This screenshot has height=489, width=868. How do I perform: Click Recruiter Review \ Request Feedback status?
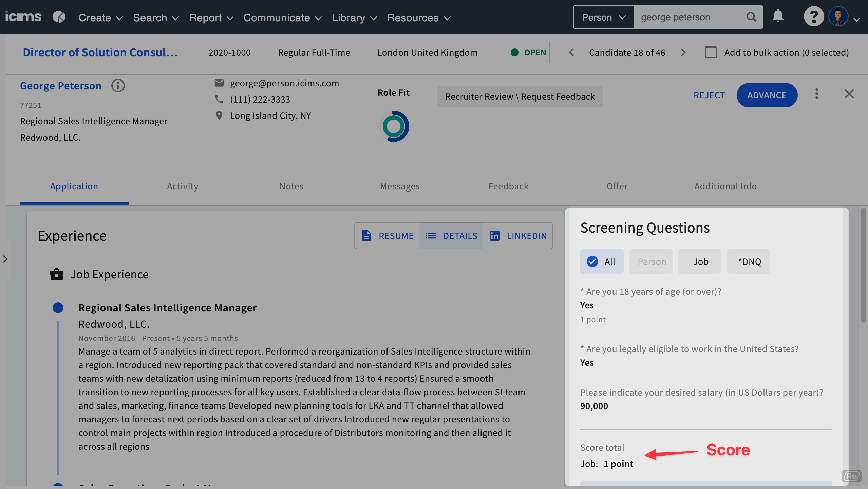[520, 96]
